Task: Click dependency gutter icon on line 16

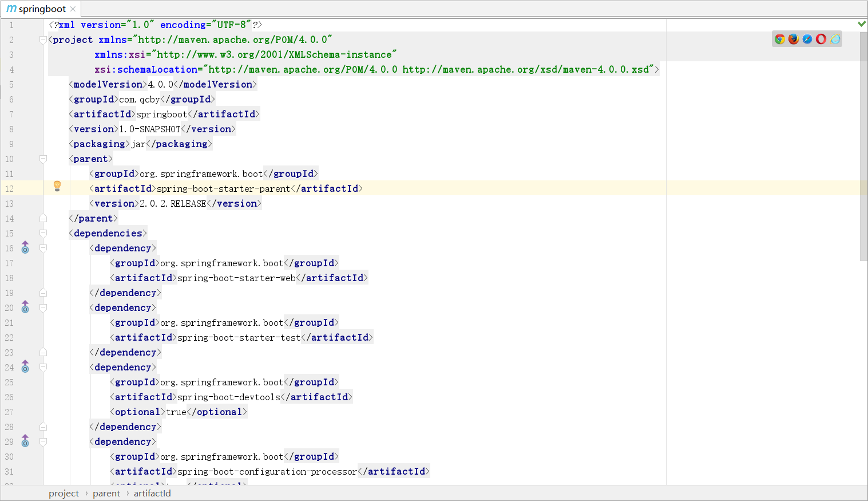Action: 25,247
